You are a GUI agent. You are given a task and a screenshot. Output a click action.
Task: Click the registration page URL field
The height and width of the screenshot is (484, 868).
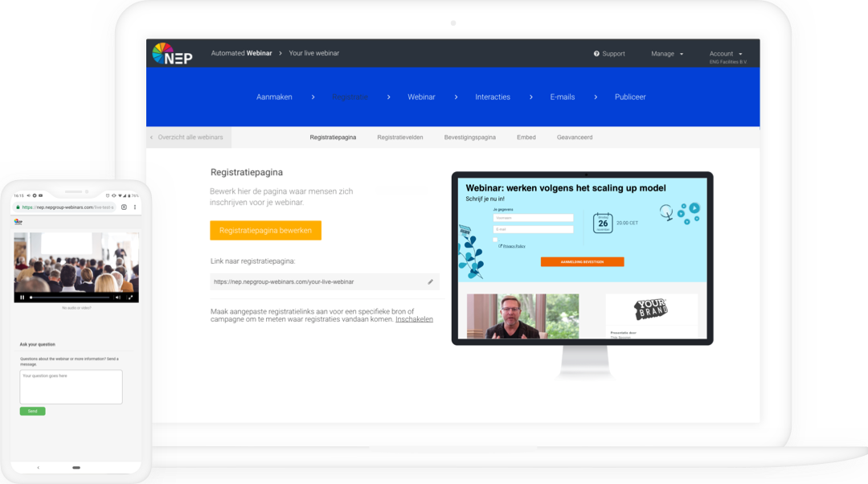point(325,282)
